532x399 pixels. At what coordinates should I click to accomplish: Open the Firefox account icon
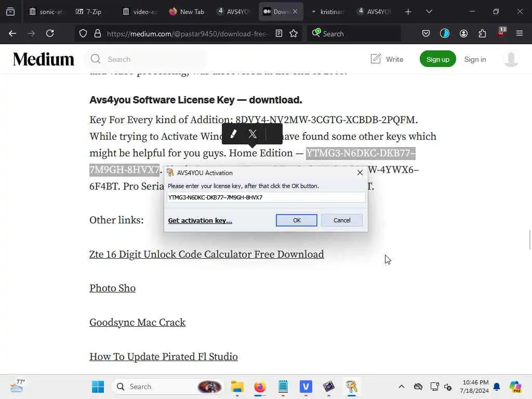click(463, 33)
